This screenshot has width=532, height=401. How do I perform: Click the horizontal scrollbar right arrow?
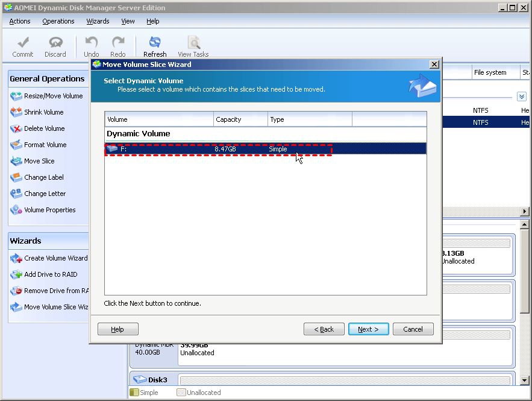point(525,211)
